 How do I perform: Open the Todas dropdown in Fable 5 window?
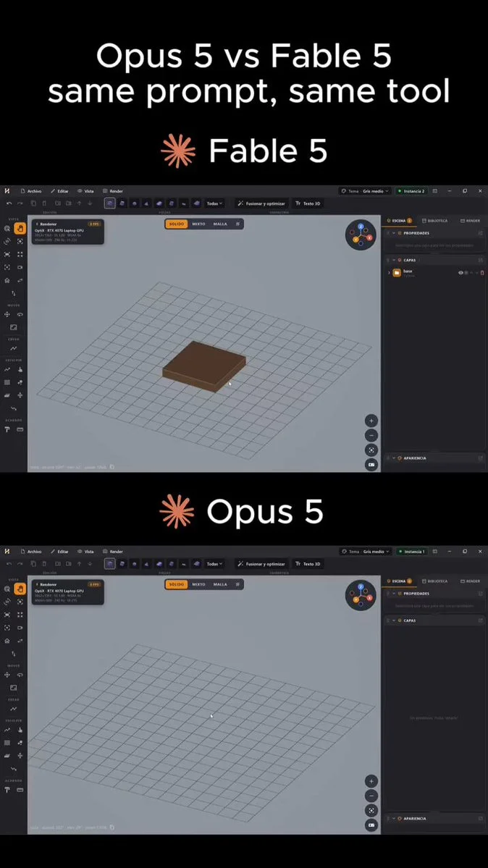coord(215,203)
